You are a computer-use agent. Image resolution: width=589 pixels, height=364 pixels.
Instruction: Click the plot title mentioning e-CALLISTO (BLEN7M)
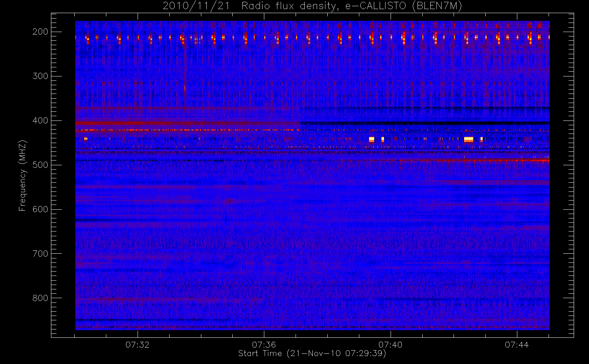(x=312, y=6)
